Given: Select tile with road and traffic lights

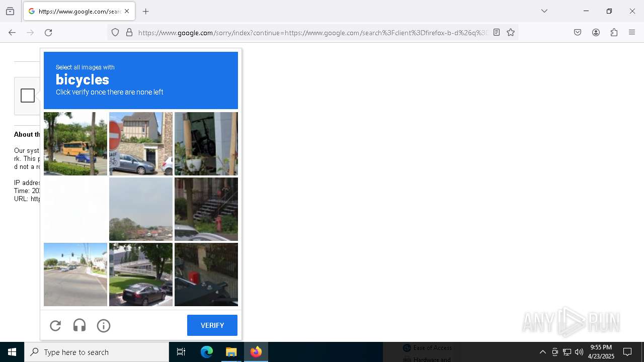Looking at the screenshot, I should 75,275.
